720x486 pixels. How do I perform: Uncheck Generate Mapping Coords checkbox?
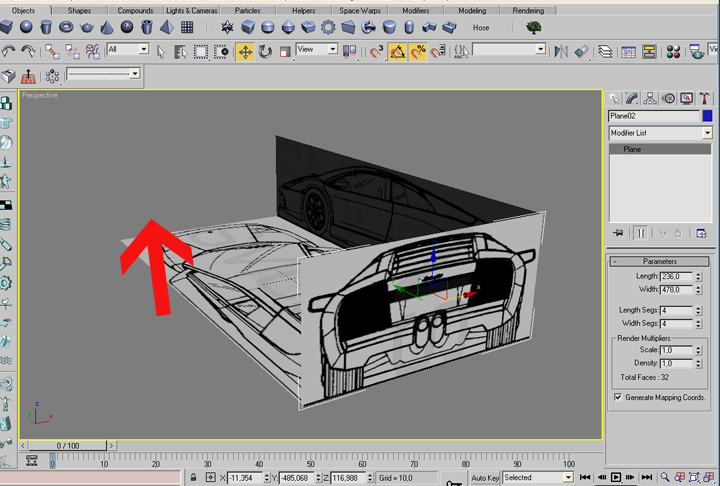[618, 397]
